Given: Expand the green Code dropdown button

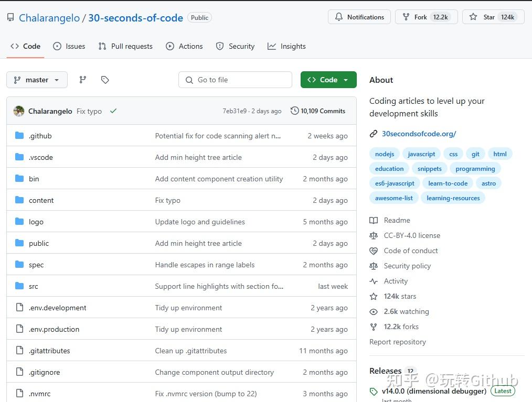Looking at the screenshot, I should point(328,80).
